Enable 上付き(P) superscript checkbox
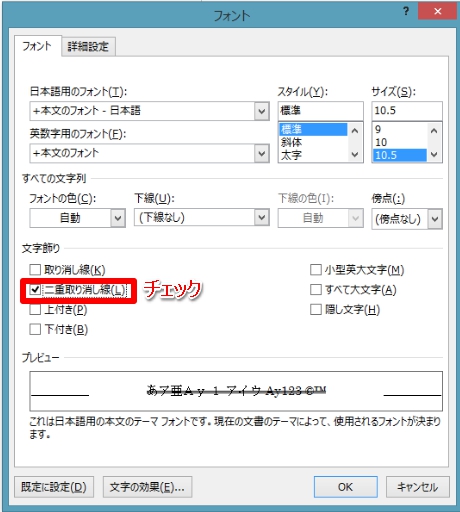Viewport: 460px width, 512px height. [x=35, y=309]
